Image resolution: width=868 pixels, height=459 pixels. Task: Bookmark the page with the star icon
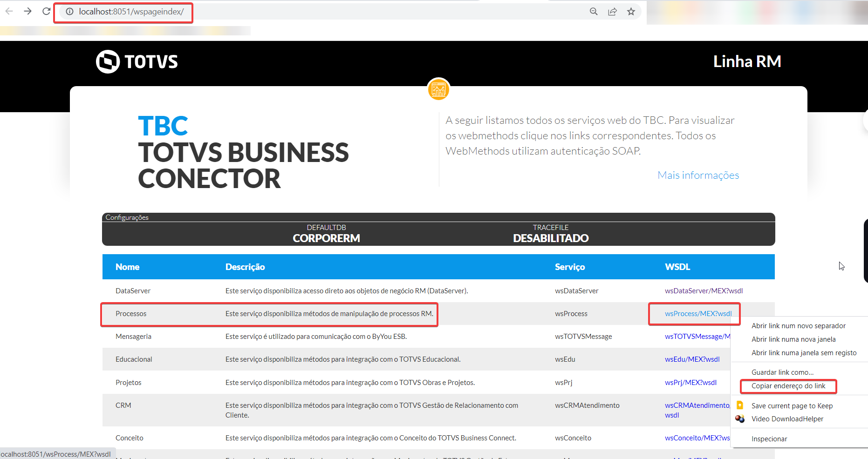click(631, 12)
